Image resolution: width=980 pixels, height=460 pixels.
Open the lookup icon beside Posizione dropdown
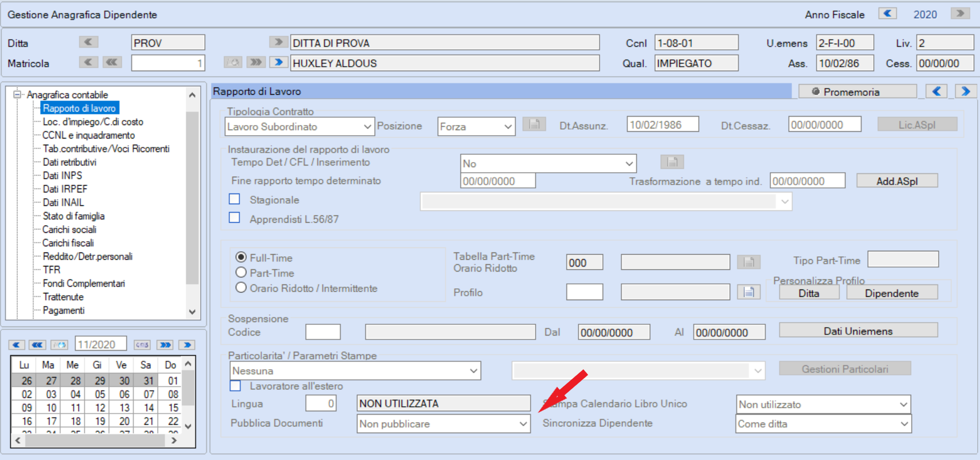(534, 125)
